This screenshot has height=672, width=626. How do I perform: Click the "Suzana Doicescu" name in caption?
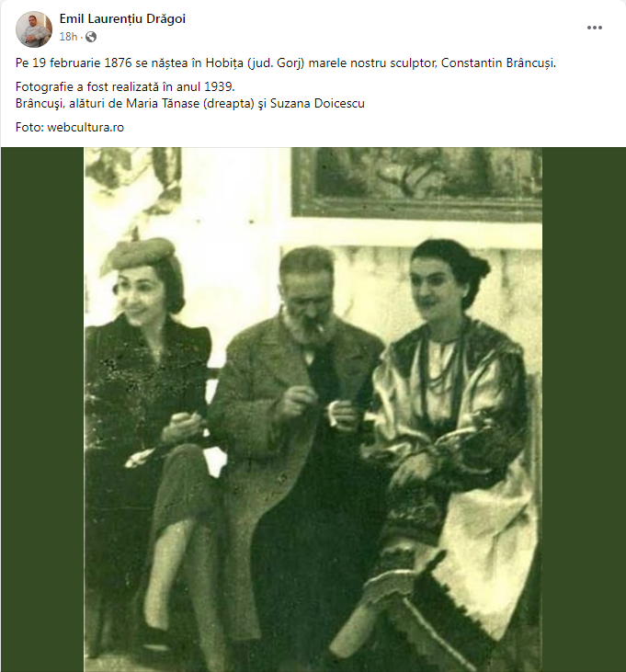[x=317, y=104]
